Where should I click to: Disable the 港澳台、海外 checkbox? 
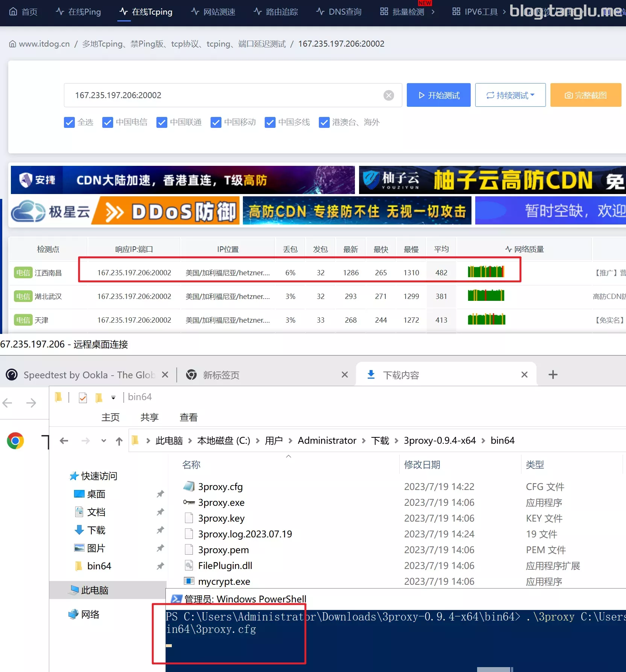point(324,123)
